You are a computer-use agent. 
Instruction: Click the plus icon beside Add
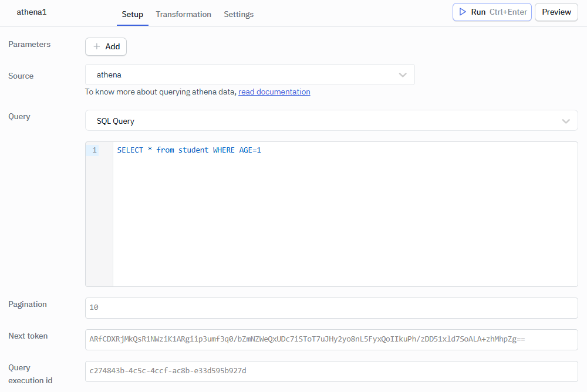click(97, 46)
